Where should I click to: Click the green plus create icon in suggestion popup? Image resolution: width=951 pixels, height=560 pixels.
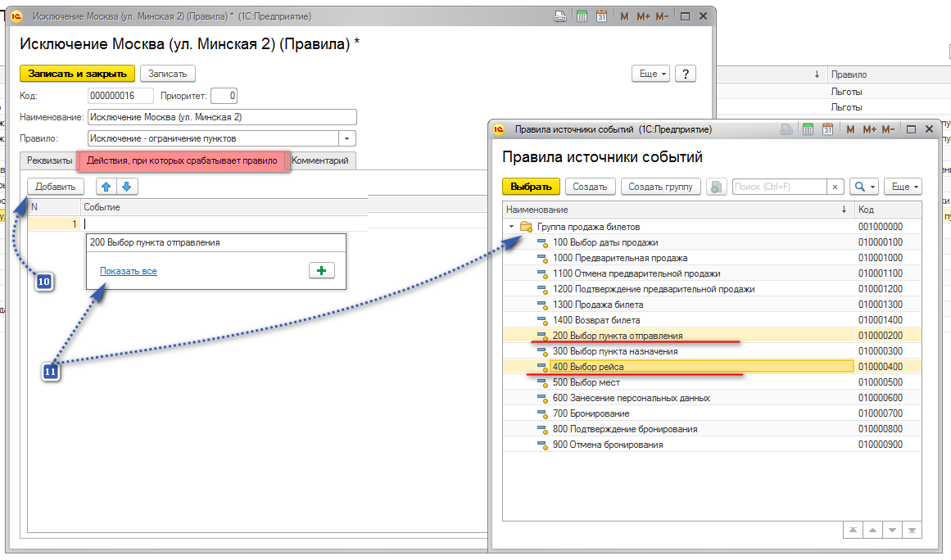[320, 271]
